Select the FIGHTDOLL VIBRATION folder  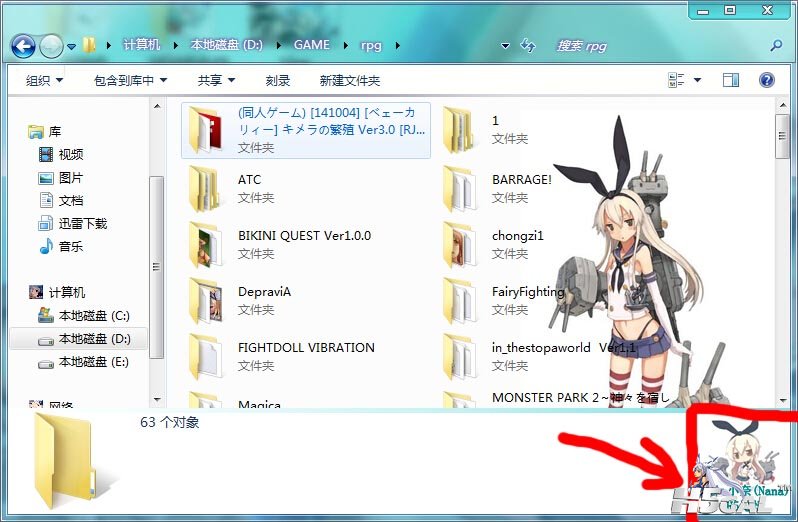pyautogui.click(x=306, y=348)
